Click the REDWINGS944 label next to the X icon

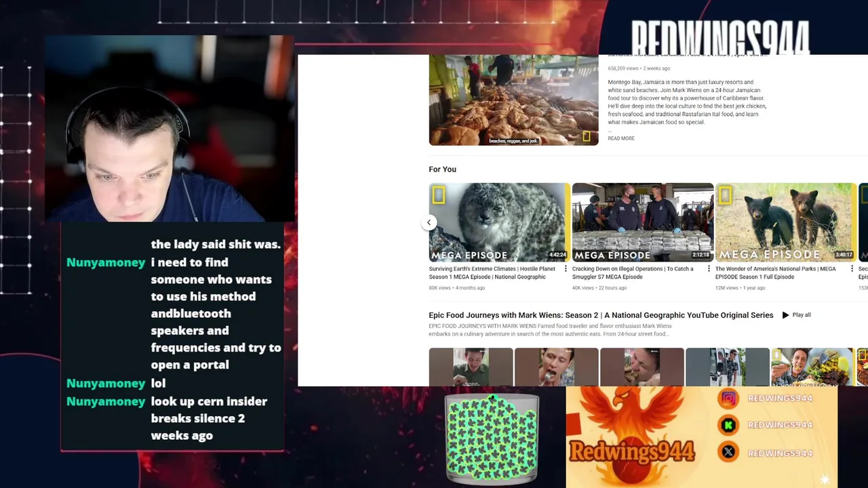780,453
